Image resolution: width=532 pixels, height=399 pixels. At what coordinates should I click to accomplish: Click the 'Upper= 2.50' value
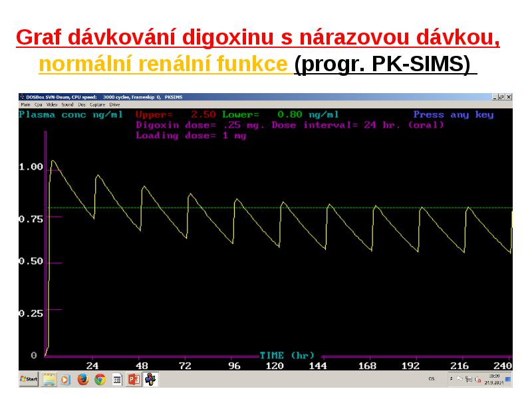(x=176, y=114)
